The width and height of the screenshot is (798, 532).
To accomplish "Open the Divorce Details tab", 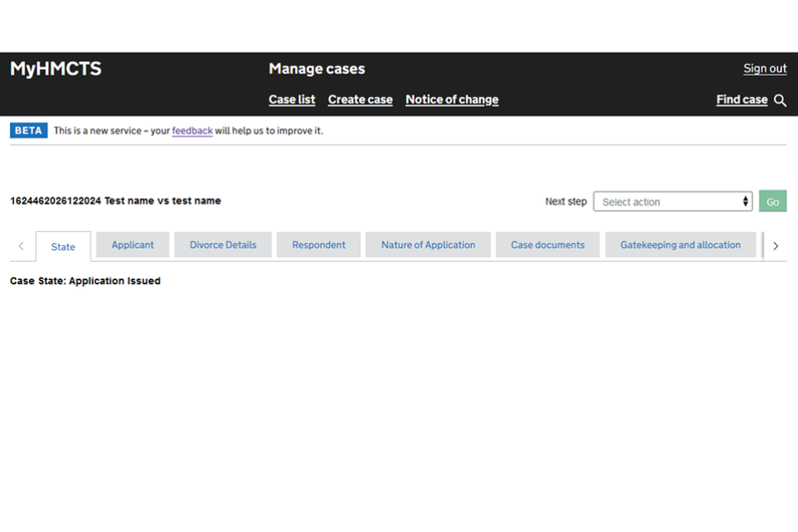I will click(223, 245).
